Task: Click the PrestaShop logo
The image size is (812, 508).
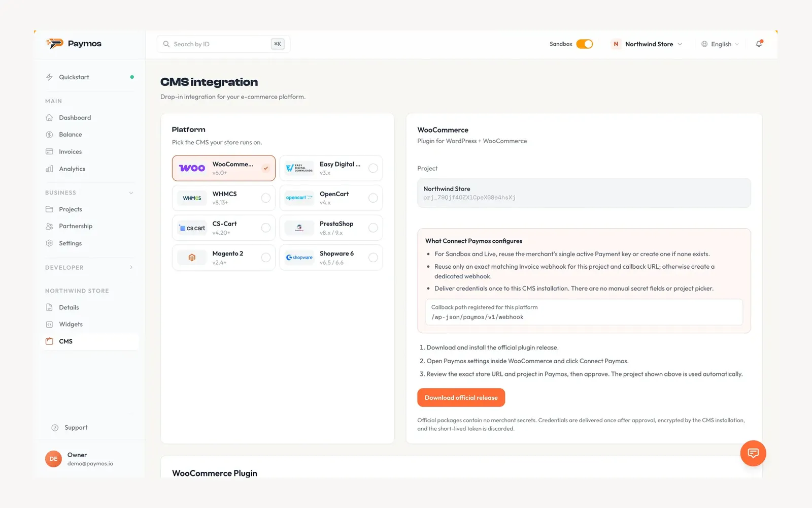Action: click(x=299, y=228)
